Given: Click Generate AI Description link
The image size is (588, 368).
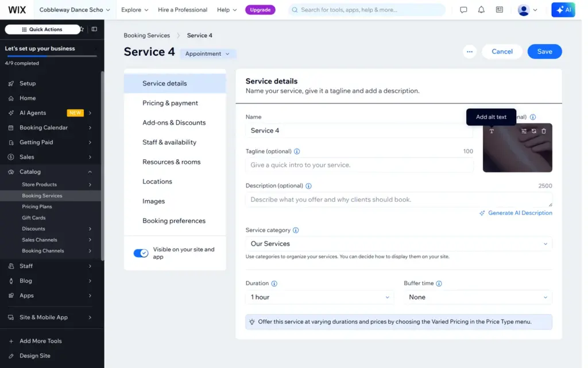Looking at the screenshot, I should (516, 213).
